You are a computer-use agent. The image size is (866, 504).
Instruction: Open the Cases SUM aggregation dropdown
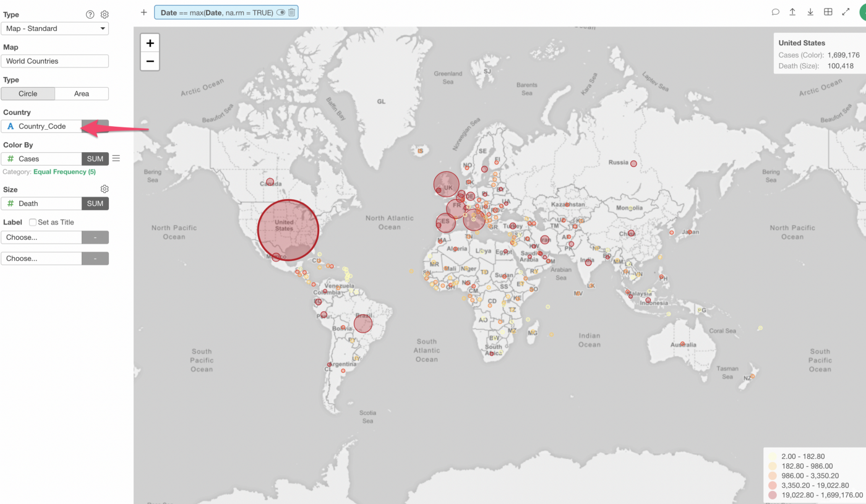95,159
